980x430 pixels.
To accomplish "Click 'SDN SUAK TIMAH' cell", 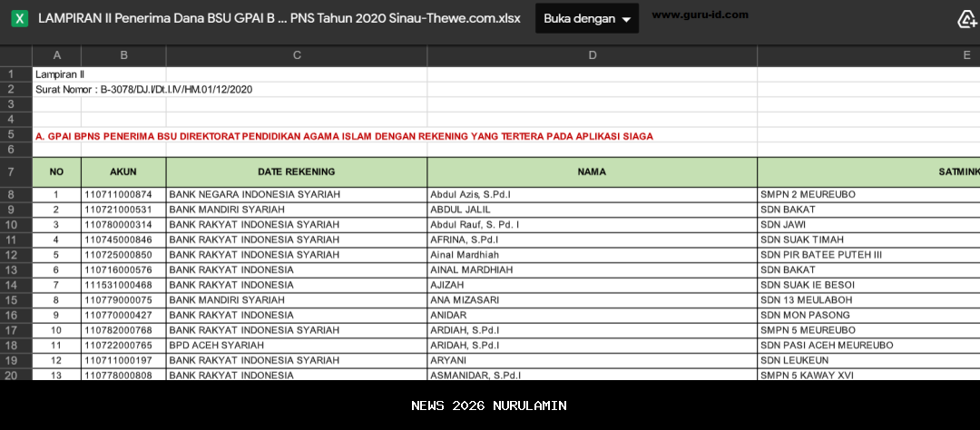I will coord(868,239).
